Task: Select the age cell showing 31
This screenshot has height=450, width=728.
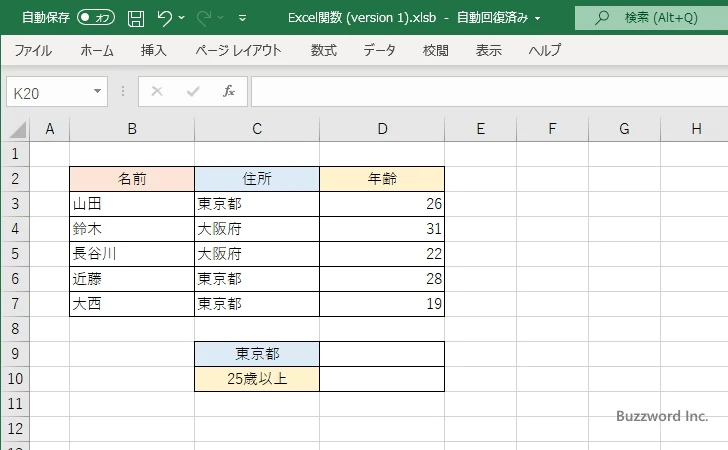Action: [x=382, y=229]
